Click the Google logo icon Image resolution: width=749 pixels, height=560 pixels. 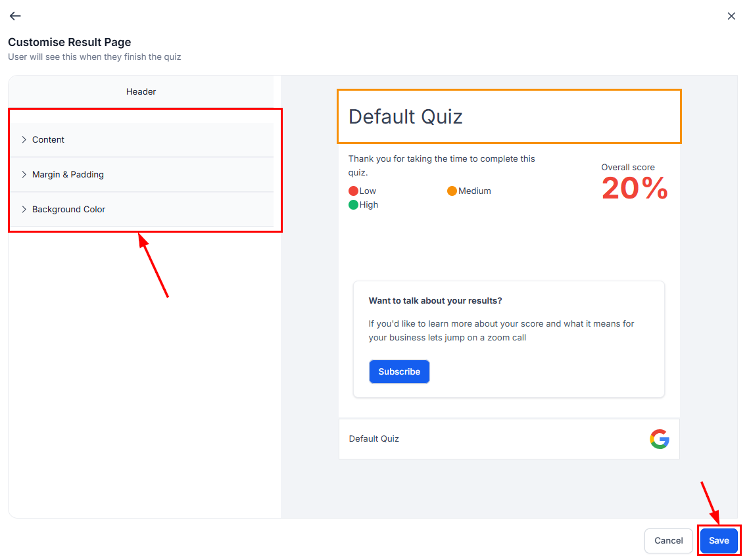[659, 439]
